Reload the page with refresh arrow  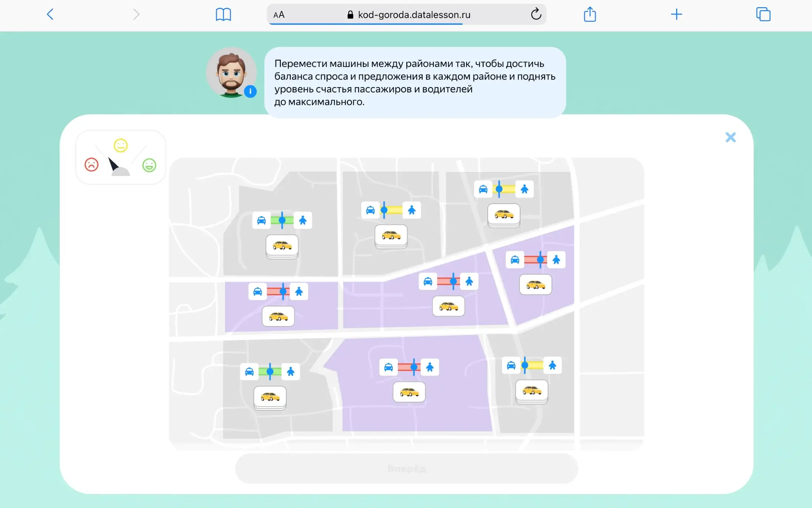[x=536, y=14]
